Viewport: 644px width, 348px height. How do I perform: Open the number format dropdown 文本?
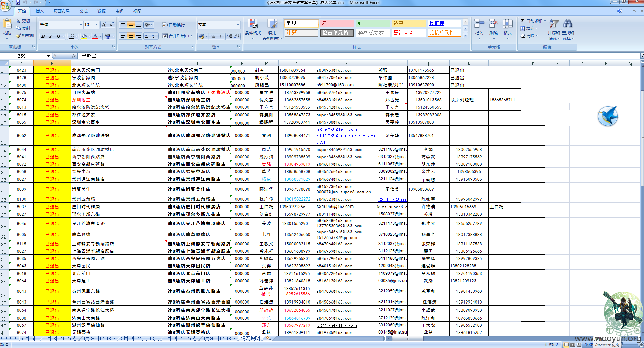(x=237, y=25)
